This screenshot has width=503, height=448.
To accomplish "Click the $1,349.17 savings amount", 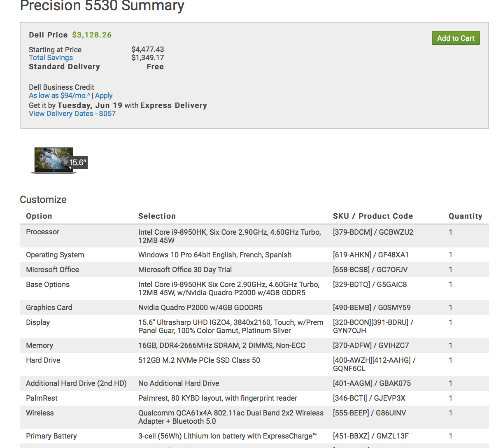I will pos(148,58).
